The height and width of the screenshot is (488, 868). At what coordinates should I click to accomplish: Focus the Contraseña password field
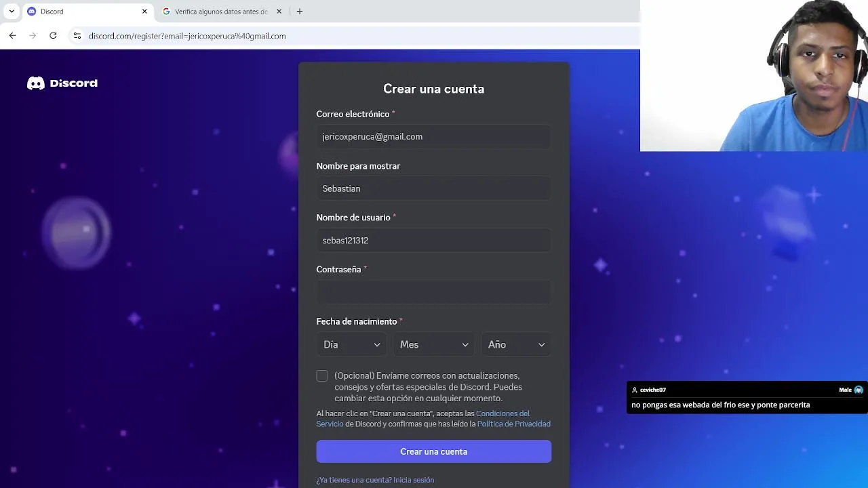pos(434,293)
